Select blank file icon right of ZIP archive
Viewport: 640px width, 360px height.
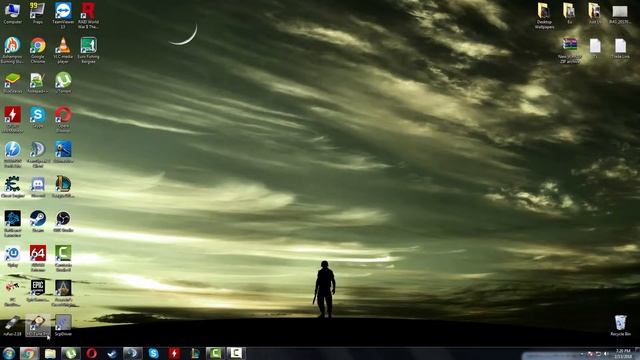(x=595, y=48)
